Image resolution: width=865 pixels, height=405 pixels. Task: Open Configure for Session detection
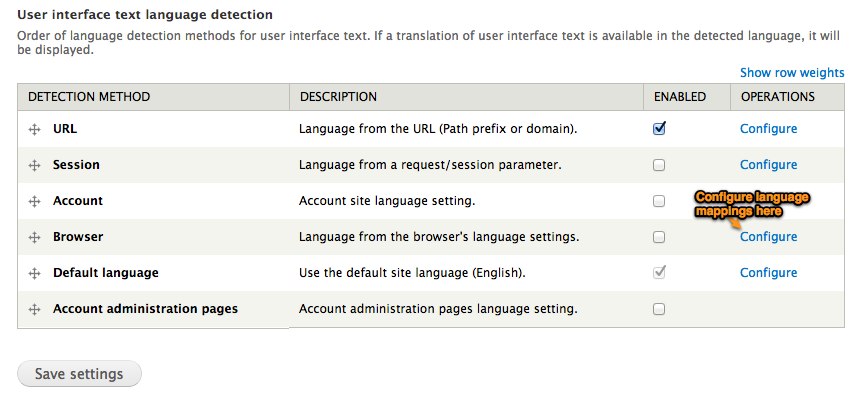point(768,165)
